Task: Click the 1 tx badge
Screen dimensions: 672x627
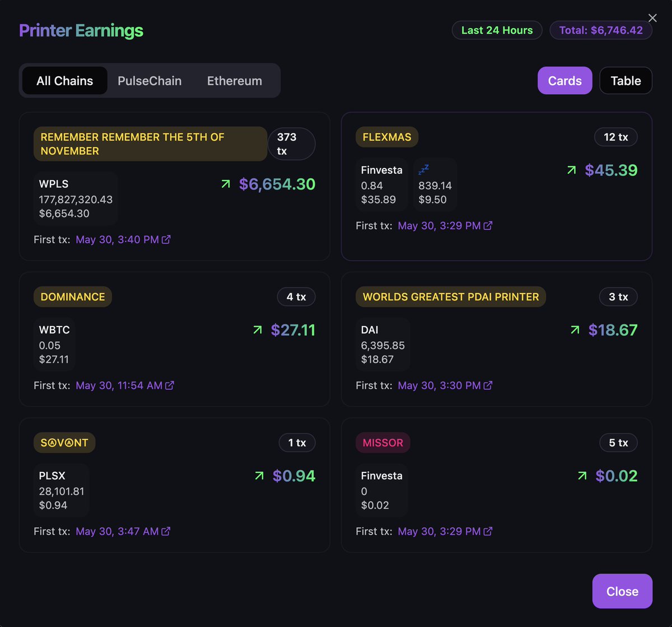Action: [297, 443]
